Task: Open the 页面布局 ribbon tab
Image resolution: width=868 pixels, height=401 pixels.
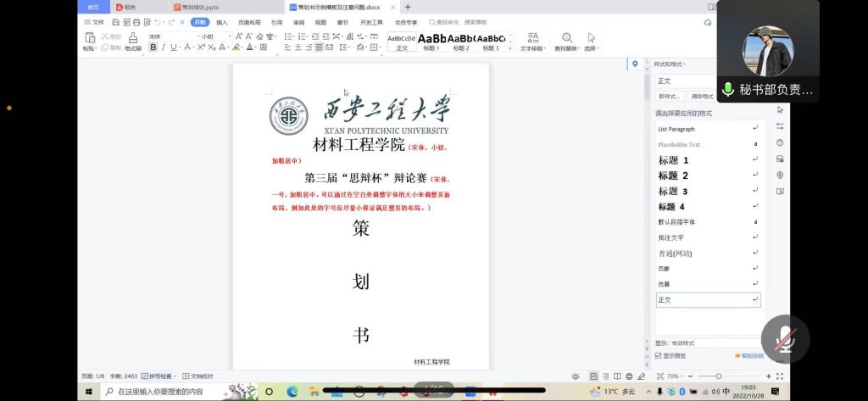Action: point(249,22)
